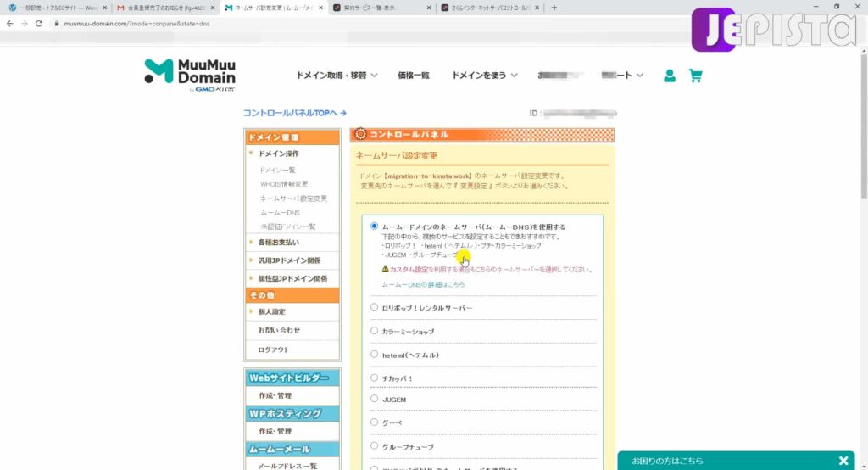Open お問い合わせ sidebar link

coord(279,330)
